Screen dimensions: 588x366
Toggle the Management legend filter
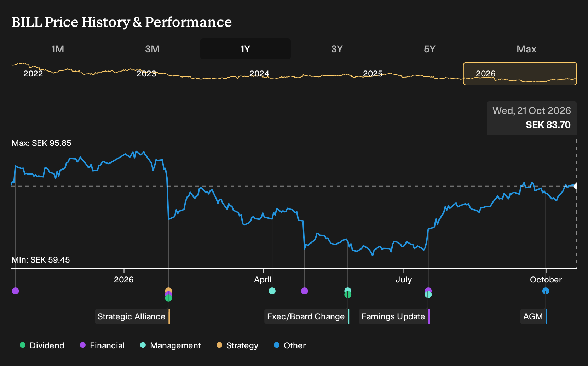coord(171,345)
